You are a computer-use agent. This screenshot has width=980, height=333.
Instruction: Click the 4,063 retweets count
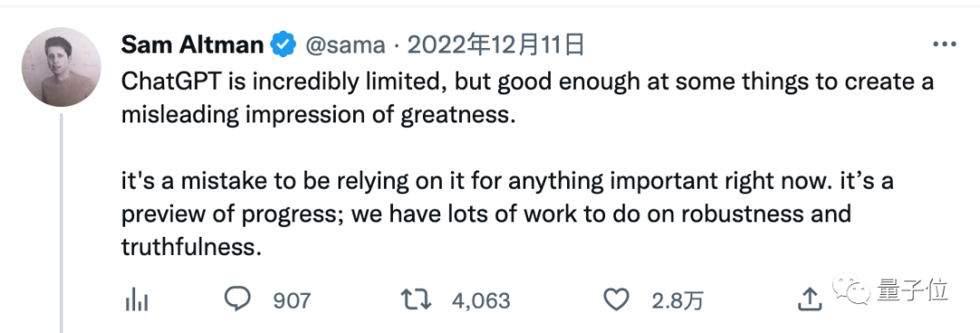click(481, 302)
